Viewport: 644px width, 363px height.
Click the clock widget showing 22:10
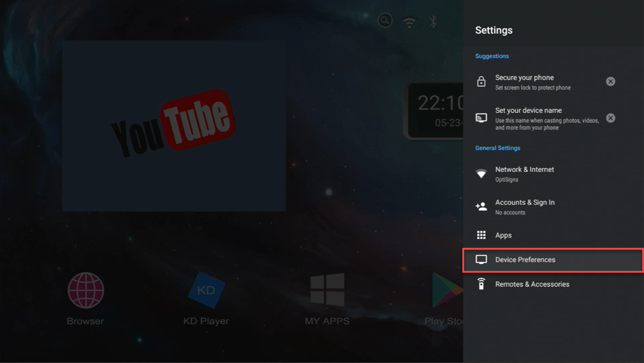[x=433, y=111]
